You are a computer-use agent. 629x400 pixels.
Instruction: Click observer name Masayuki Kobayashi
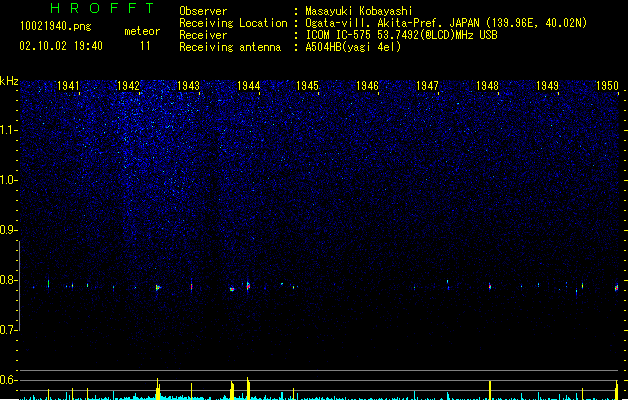[x=359, y=11]
